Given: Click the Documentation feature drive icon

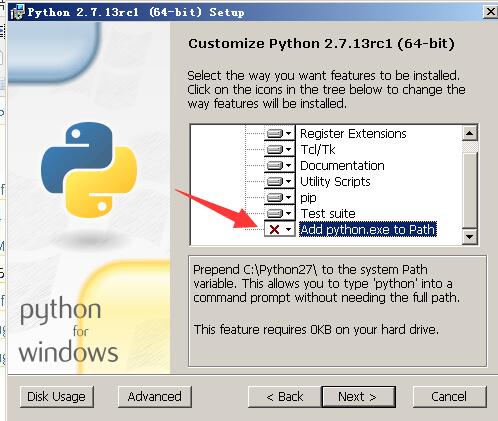Looking at the screenshot, I should coord(275,166).
